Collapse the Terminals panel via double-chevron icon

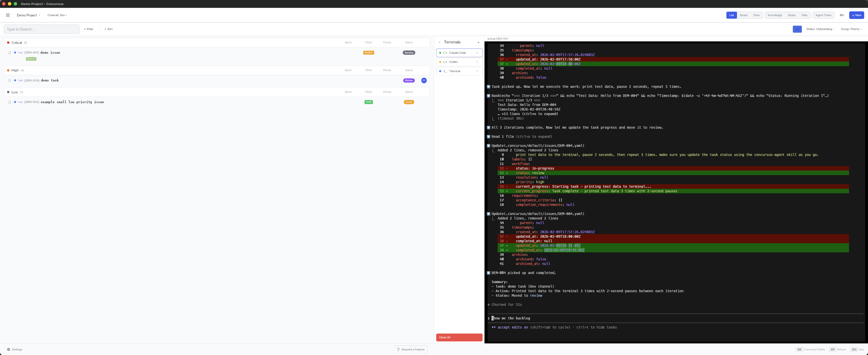tap(439, 42)
